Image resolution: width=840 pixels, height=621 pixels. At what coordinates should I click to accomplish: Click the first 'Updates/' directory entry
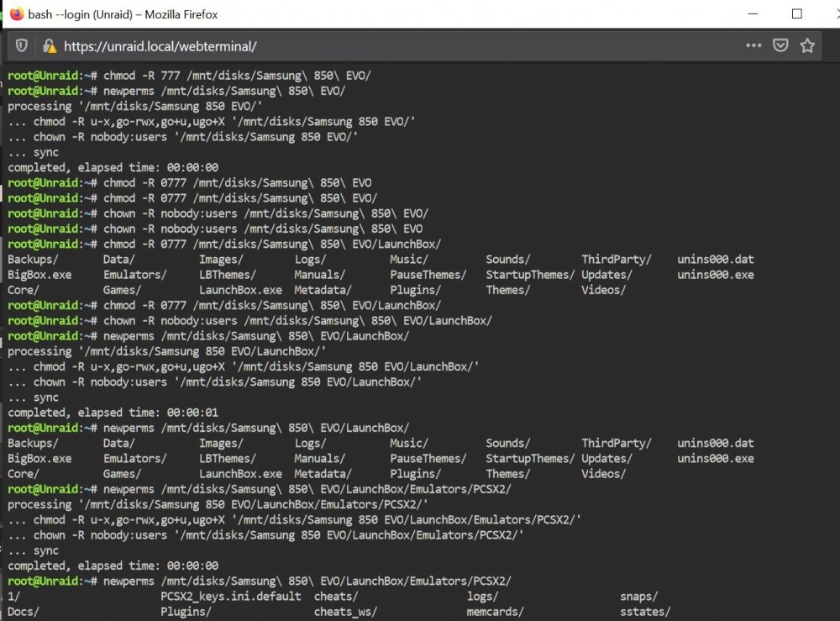(x=606, y=275)
